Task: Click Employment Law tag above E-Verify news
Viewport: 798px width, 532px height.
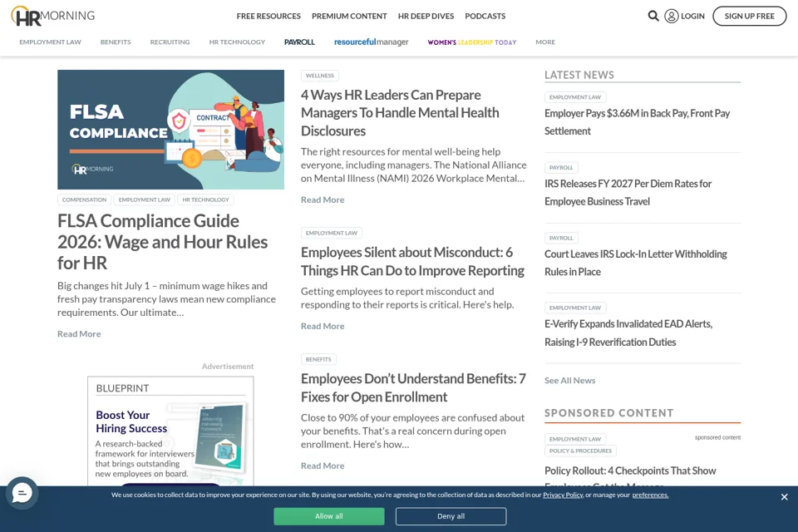Action: point(575,308)
